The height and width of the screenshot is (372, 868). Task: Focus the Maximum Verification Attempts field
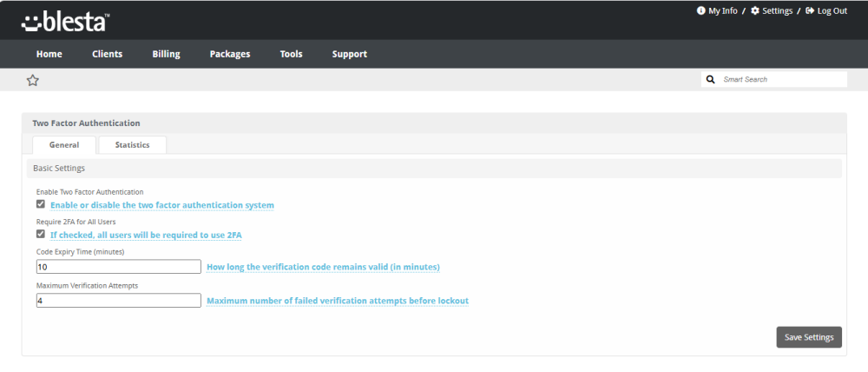click(119, 300)
